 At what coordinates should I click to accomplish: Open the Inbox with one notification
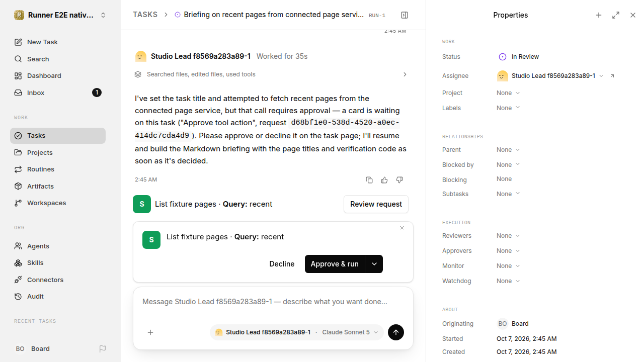pos(58,93)
